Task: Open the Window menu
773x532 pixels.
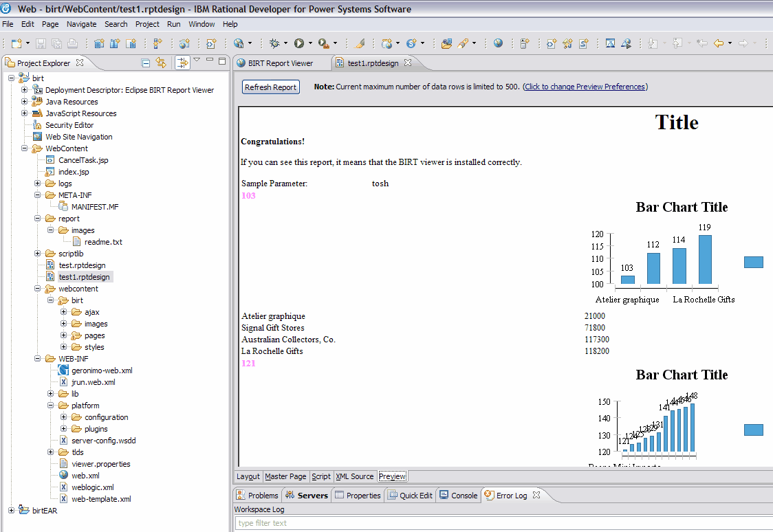Action: 202,24
